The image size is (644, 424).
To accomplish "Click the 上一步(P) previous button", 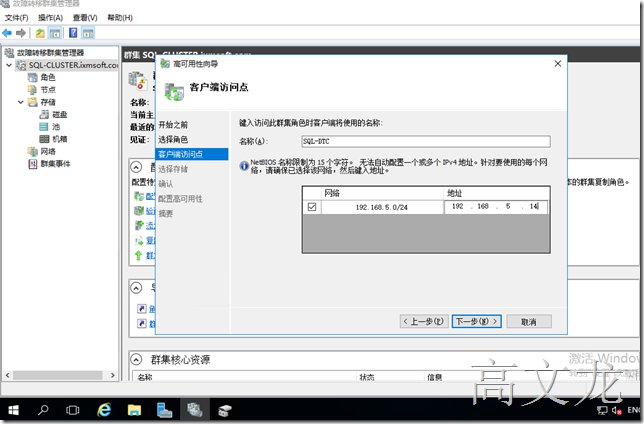I will pos(424,321).
